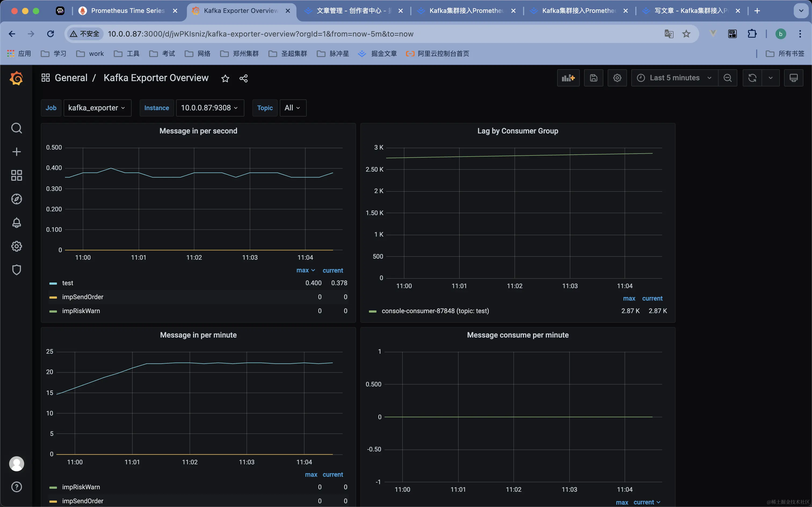Share the dashboard via share icon
Screen dimensions: 812x507
[243, 78]
